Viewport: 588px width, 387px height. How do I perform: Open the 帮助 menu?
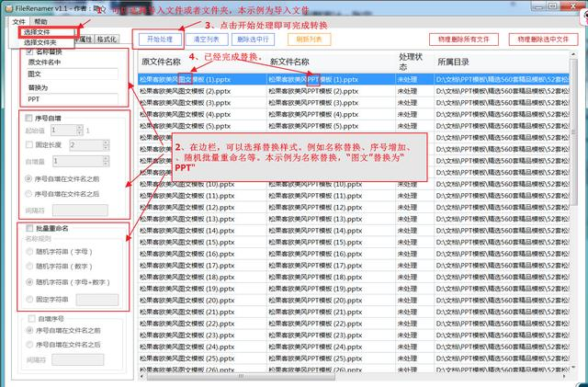pos(41,20)
